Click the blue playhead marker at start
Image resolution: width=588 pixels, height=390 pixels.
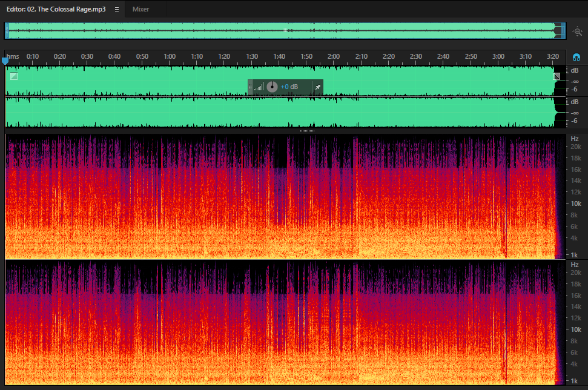(5, 61)
